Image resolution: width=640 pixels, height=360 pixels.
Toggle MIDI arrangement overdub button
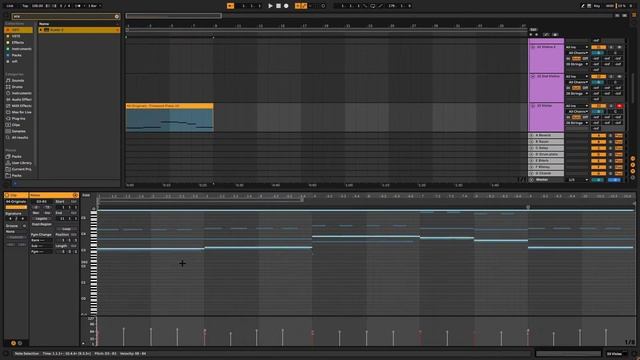[x=298, y=6]
